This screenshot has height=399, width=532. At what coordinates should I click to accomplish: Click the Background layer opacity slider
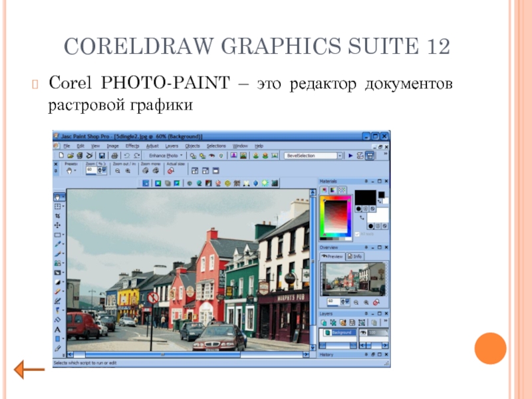[x=377, y=332]
